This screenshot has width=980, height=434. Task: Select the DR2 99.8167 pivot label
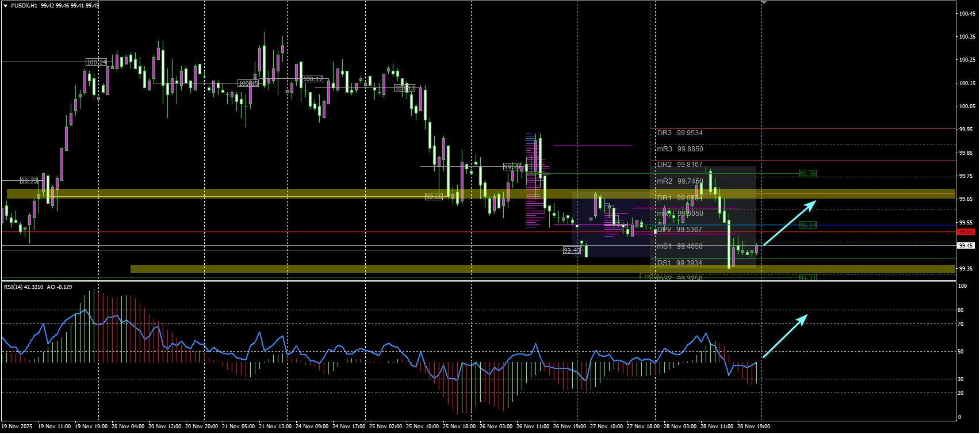[x=680, y=165]
